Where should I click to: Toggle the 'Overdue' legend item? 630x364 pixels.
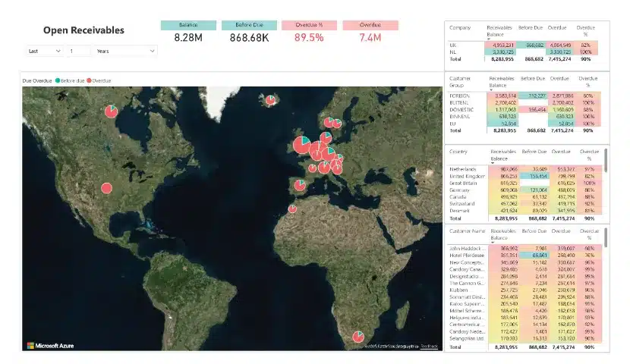pyautogui.click(x=101, y=79)
